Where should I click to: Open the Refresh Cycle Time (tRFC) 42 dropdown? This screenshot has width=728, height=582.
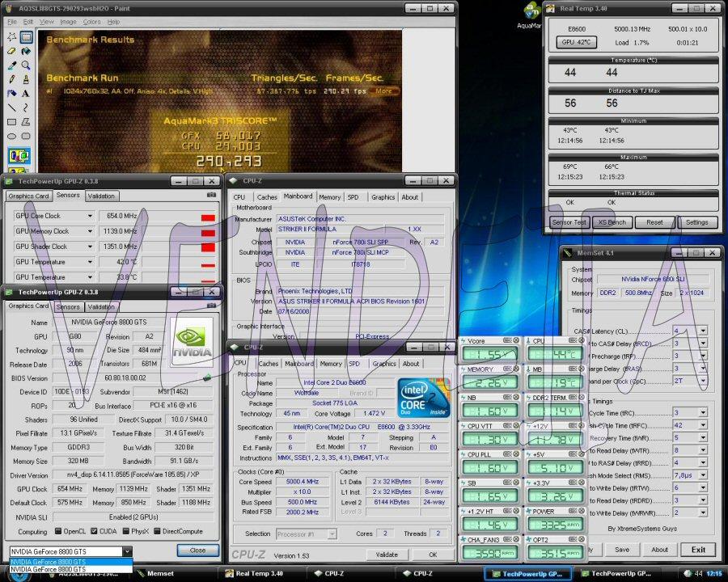(x=703, y=425)
